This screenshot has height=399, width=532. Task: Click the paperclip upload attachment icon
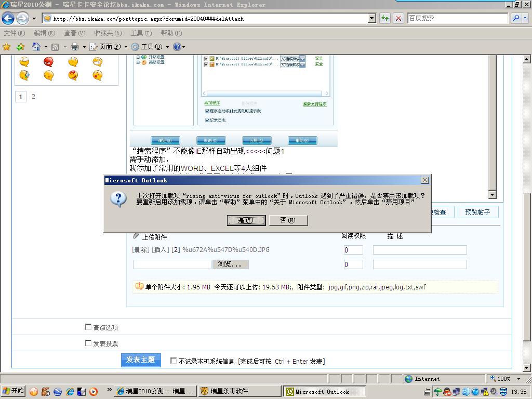[136, 236]
